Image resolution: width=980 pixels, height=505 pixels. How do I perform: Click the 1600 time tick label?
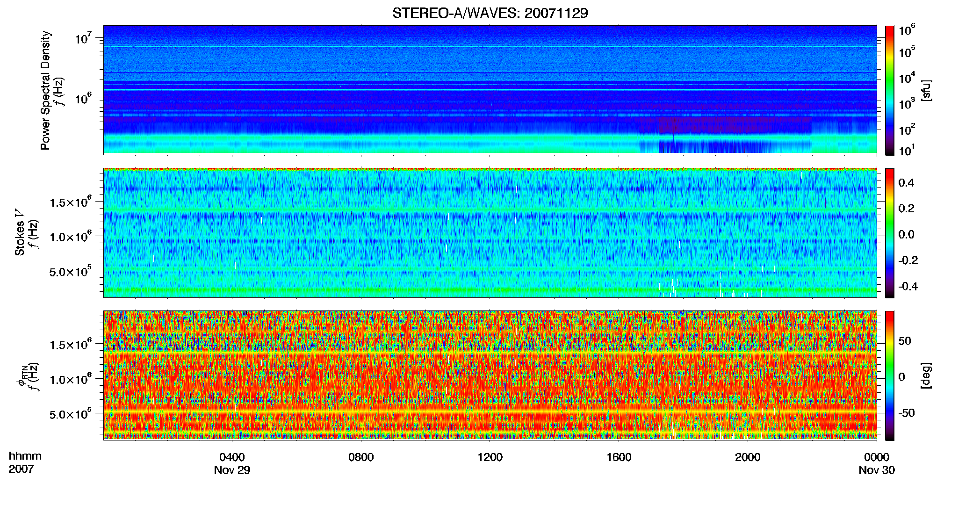[619, 457]
